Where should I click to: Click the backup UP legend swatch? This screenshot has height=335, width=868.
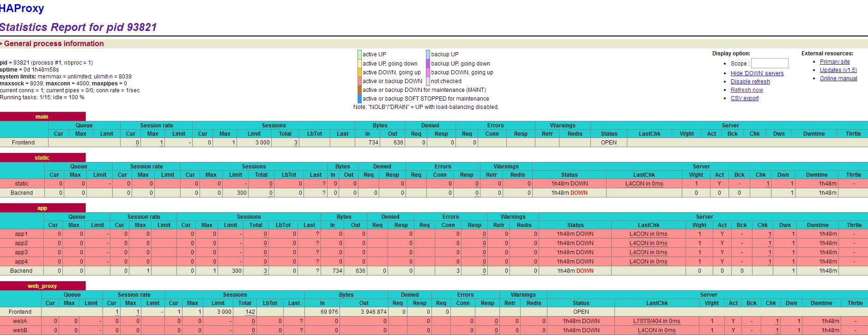428,54
